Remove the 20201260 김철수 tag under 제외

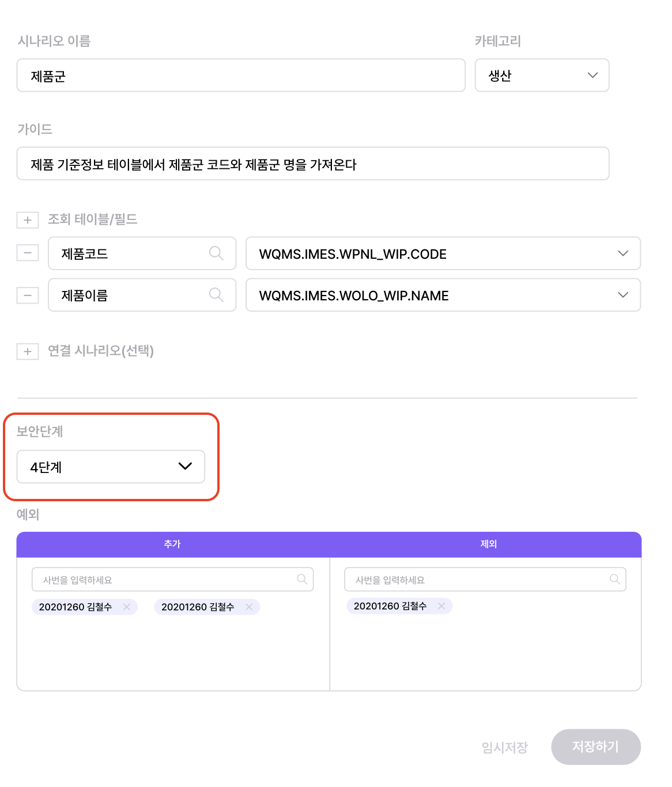(x=441, y=606)
